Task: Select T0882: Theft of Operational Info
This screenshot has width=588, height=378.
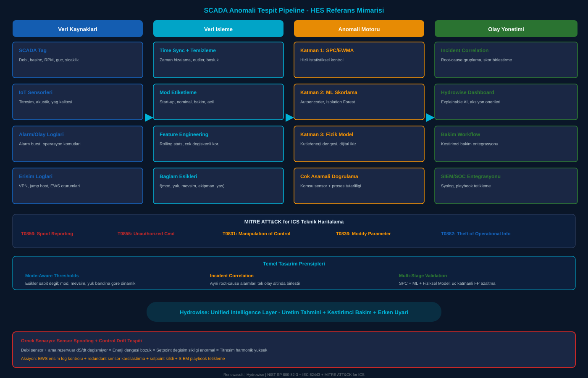Action: tap(475, 234)
